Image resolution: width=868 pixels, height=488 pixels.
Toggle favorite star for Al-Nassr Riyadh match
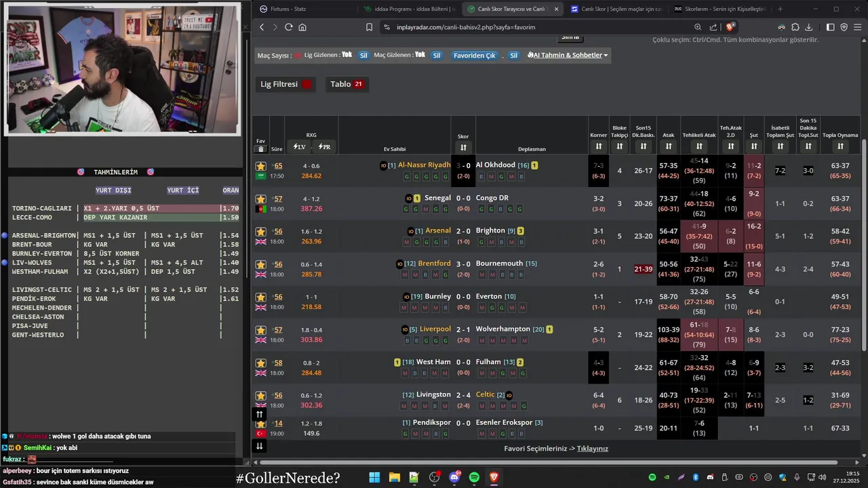(260, 166)
